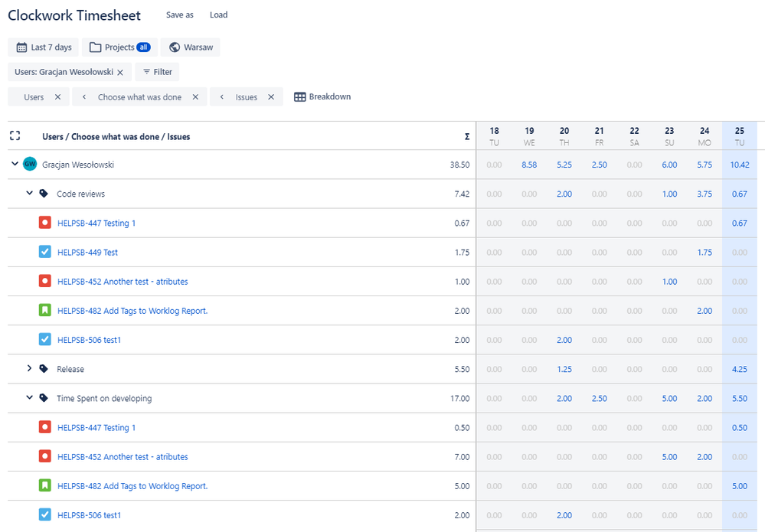Screen dimensions: 765x532
Task: Click the Breakdown grid icon
Action: pos(301,96)
